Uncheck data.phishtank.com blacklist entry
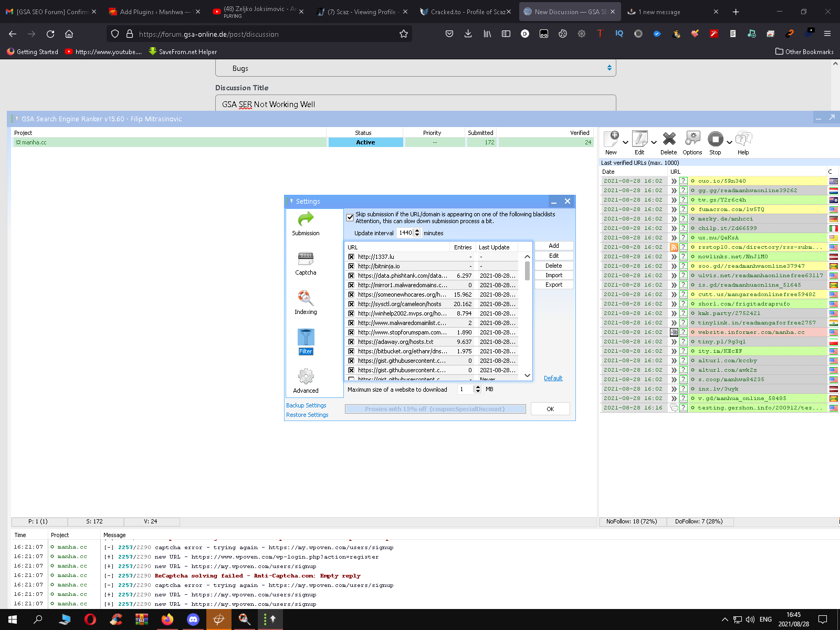The height and width of the screenshot is (630, 840). point(351,276)
